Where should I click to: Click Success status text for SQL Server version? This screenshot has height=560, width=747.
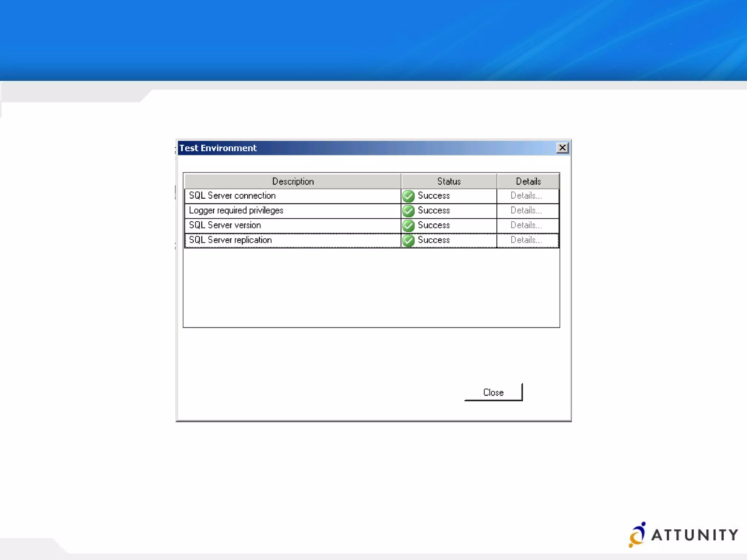[x=434, y=225]
